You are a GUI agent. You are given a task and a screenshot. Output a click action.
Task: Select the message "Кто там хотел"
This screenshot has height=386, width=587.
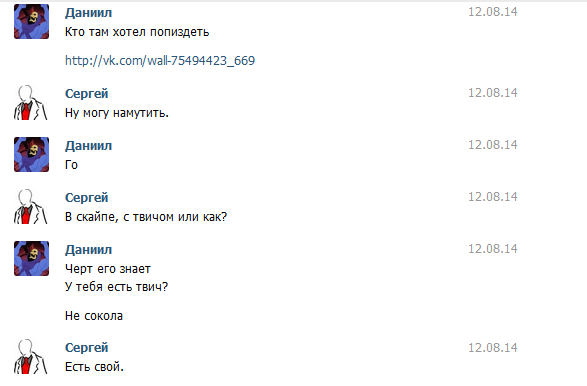(137, 32)
